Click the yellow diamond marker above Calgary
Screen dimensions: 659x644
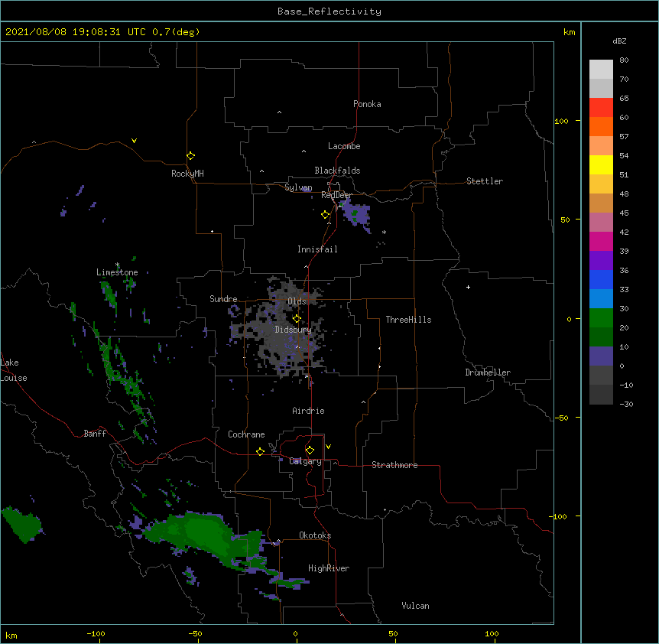click(x=310, y=450)
